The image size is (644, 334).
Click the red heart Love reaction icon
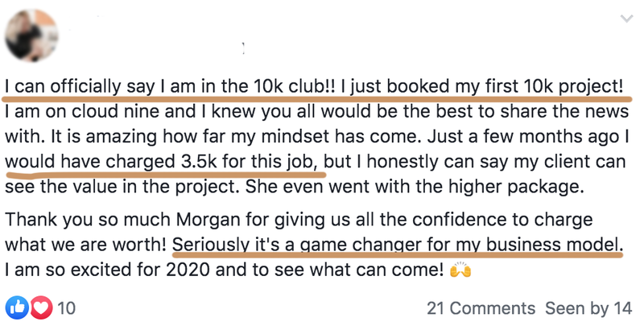pos(41,307)
